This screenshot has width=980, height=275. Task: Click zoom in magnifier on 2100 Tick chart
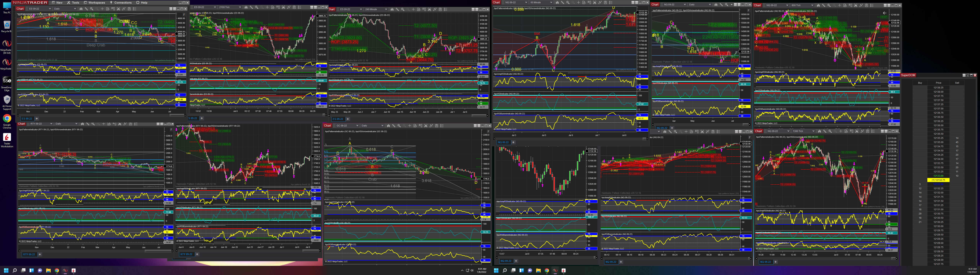point(256,7)
